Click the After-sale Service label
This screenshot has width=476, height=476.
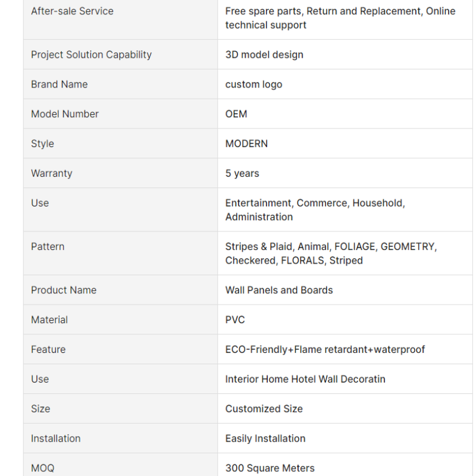tap(72, 11)
